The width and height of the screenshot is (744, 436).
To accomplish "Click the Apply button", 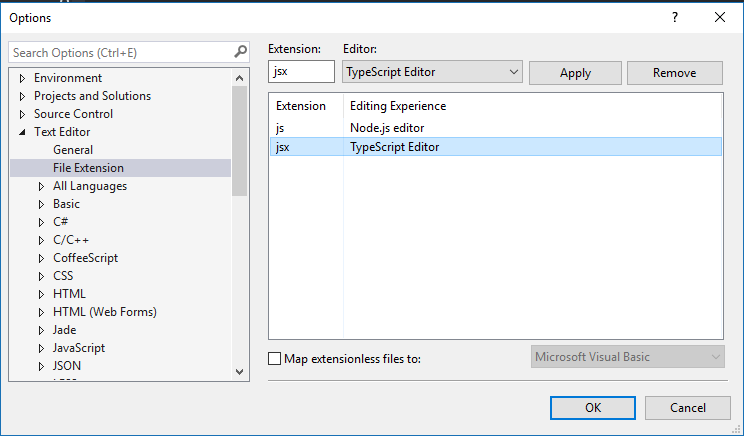I will (575, 72).
